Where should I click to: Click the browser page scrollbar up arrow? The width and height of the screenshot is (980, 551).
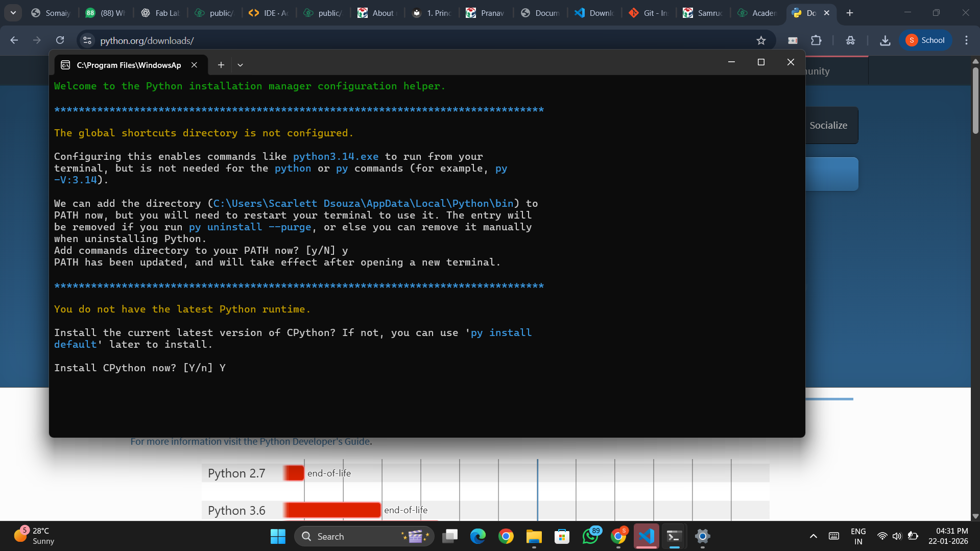coord(975,61)
